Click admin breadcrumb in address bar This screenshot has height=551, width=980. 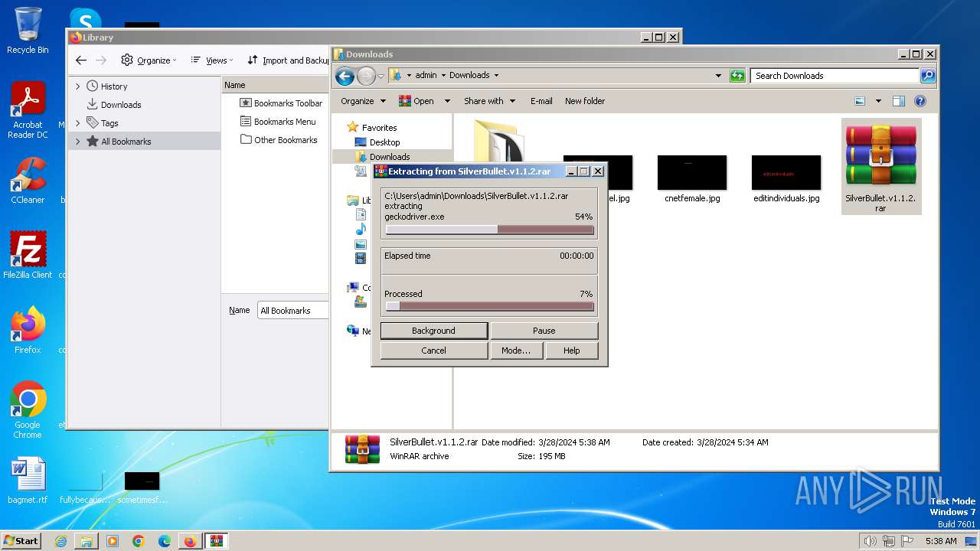pos(426,75)
